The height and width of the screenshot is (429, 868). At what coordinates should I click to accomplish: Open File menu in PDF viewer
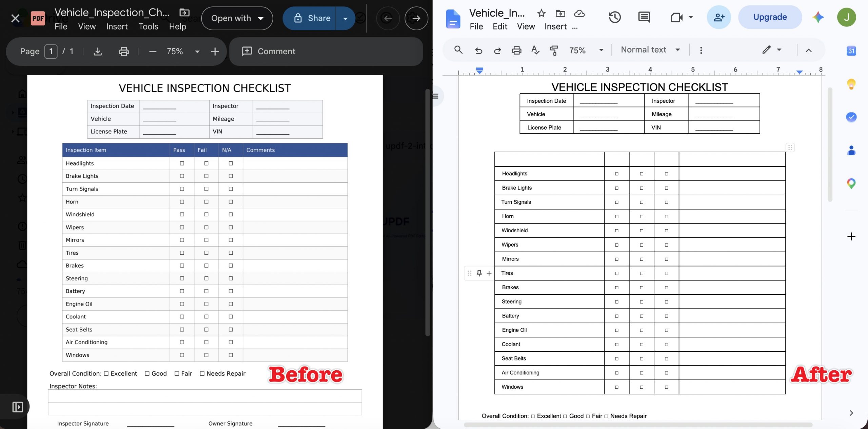[x=61, y=26]
